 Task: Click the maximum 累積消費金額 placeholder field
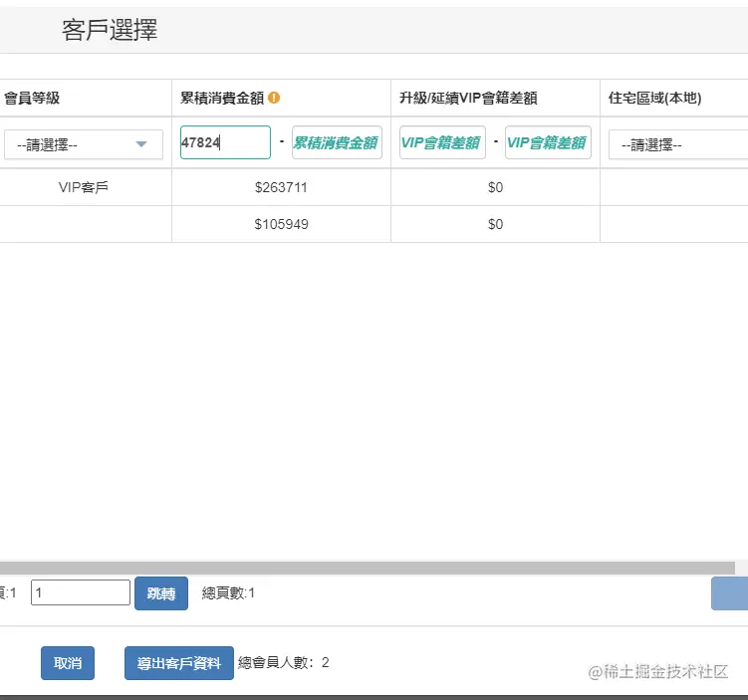[x=337, y=142]
